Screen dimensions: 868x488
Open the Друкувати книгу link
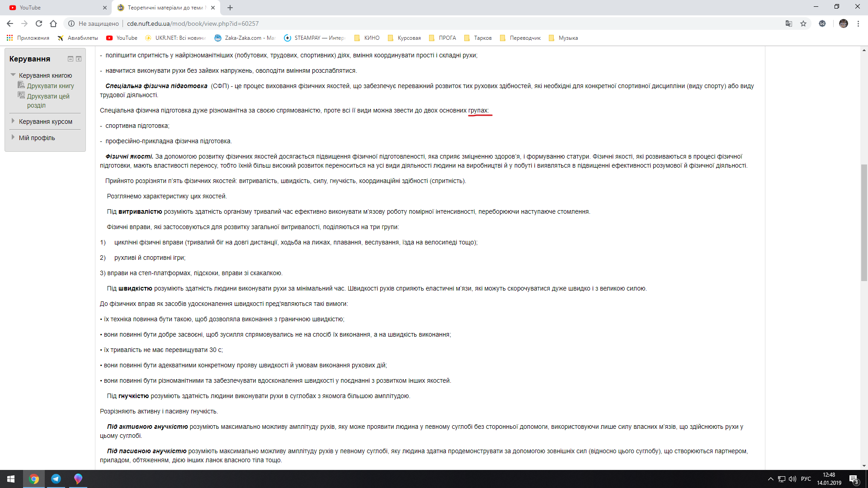[51, 85]
